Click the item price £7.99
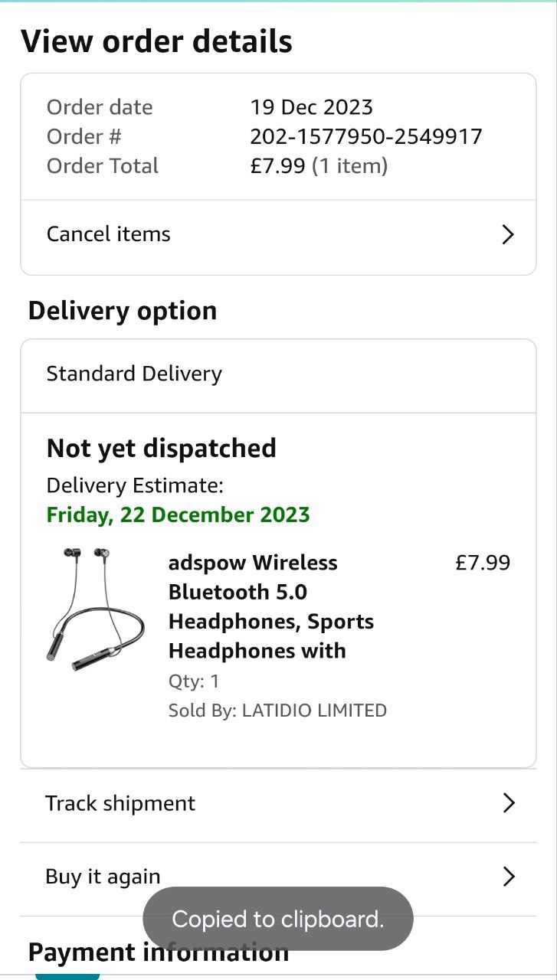 tap(482, 563)
